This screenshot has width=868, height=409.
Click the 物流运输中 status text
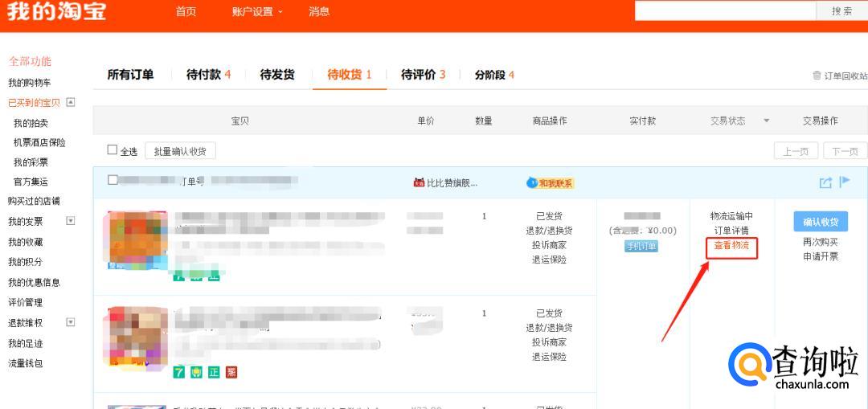(731, 216)
